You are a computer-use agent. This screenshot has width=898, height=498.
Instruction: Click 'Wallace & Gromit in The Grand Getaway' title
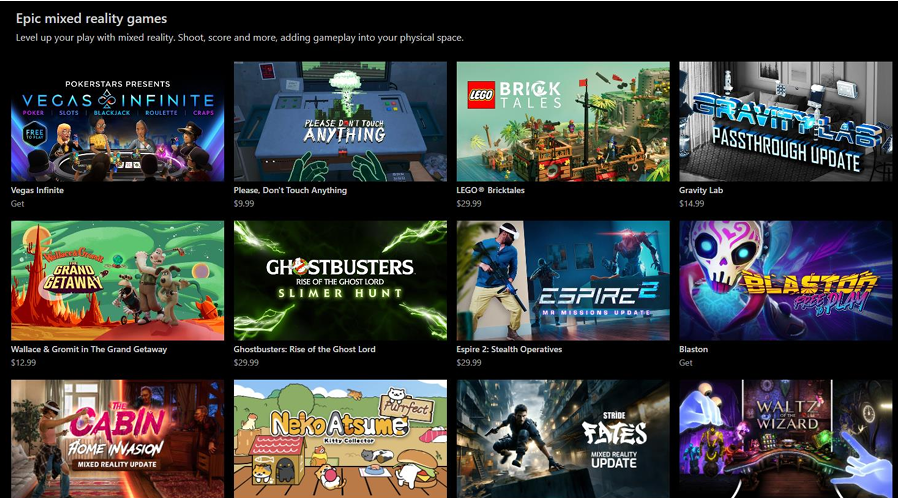(x=89, y=349)
